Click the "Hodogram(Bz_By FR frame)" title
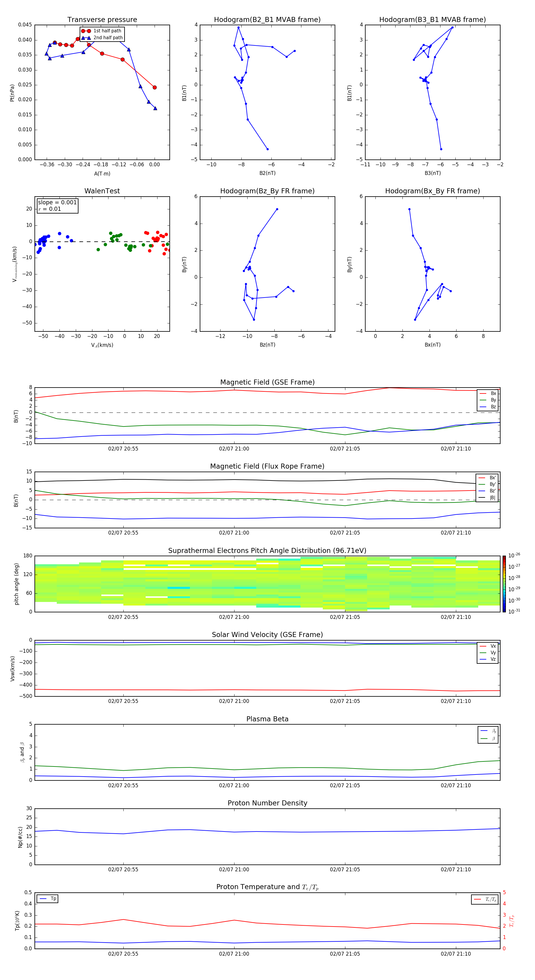 [x=267, y=191]
